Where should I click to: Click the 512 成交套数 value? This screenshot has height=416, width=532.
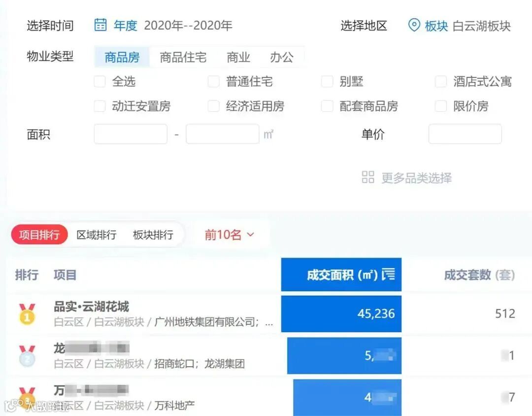[505, 313]
